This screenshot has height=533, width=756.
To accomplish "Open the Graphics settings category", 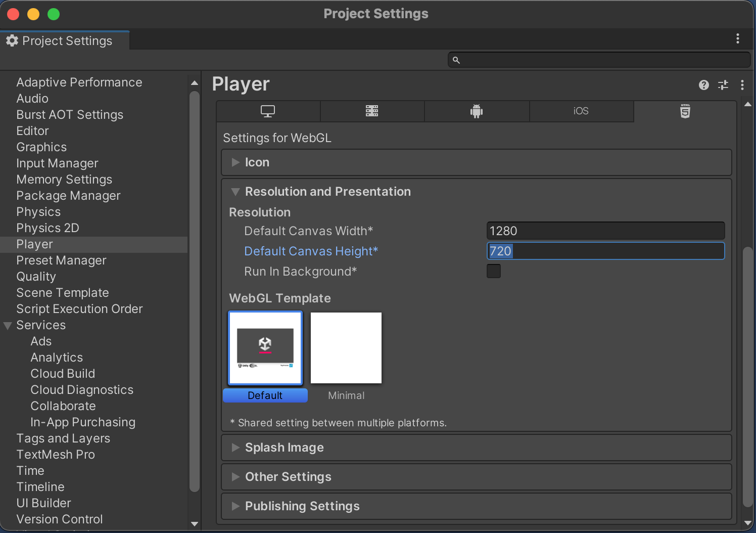I will tap(41, 147).
